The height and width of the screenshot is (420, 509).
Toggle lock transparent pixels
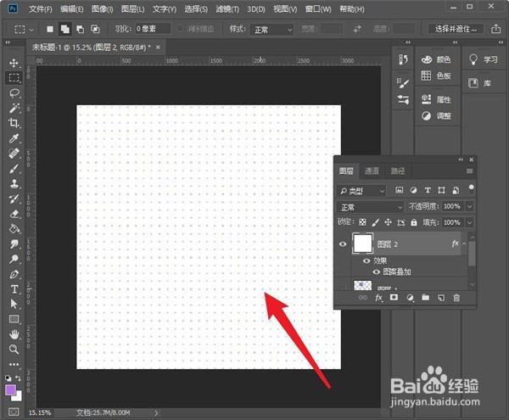click(x=362, y=222)
